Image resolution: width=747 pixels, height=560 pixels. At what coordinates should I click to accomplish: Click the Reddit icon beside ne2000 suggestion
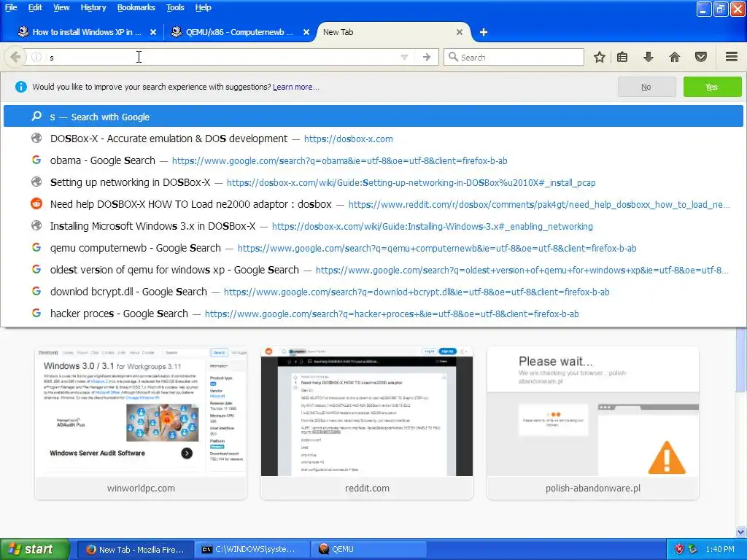click(x=36, y=204)
